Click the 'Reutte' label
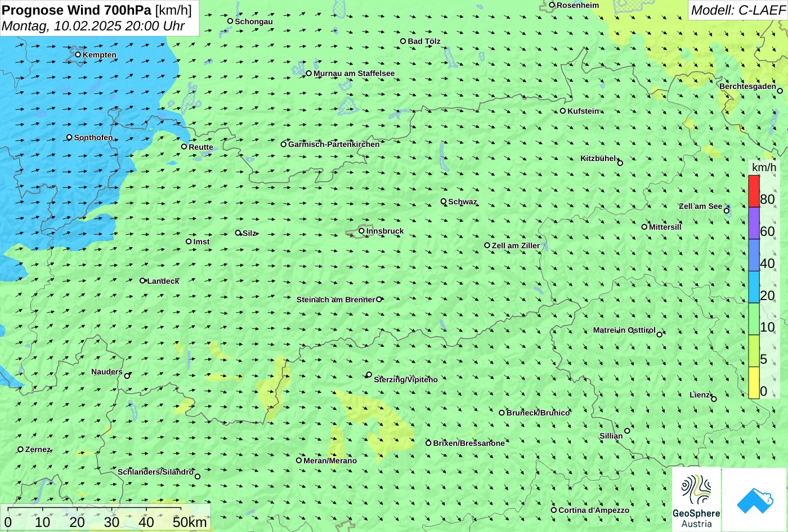 coord(201,147)
